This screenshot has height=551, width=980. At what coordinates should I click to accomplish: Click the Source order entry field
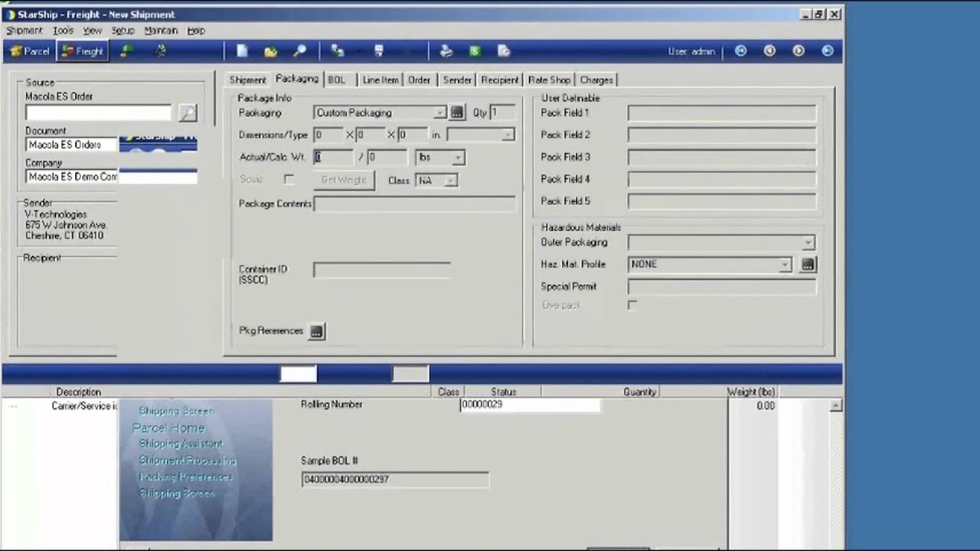(98, 112)
